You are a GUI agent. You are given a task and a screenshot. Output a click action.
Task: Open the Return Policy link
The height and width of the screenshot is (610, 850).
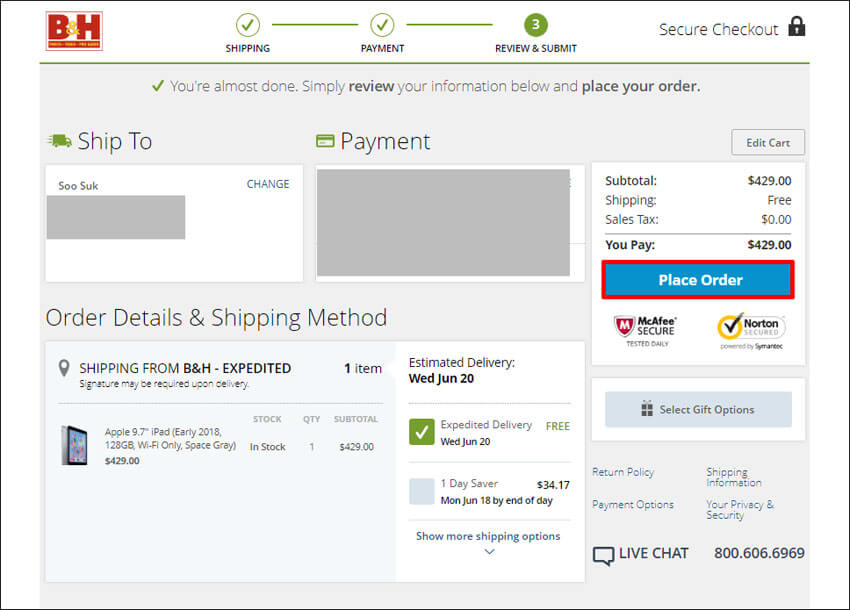coord(623,472)
